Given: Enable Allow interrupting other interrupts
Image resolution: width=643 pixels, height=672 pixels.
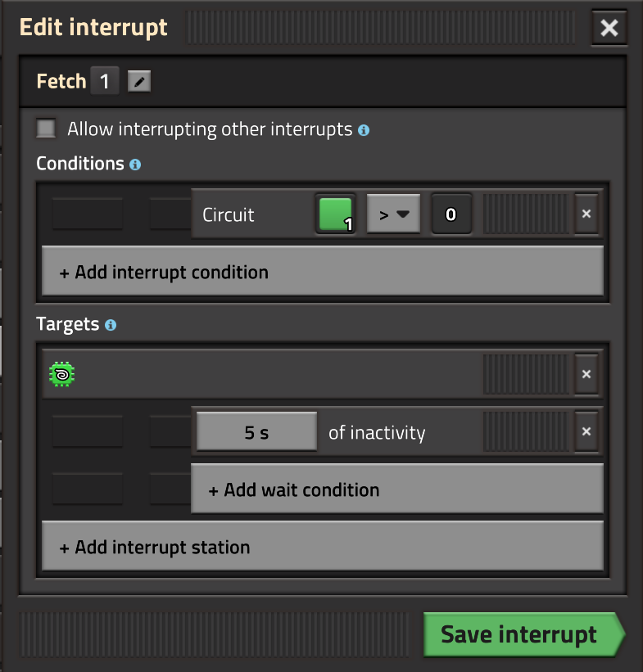Looking at the screenshot, I should pyautogui.click(x=45, y=129).
